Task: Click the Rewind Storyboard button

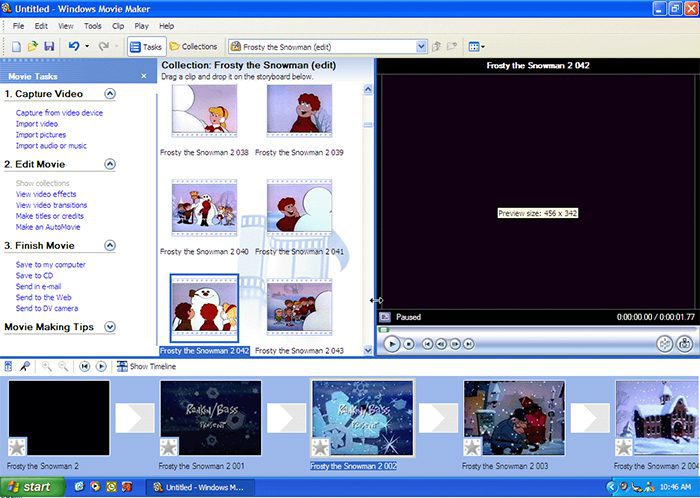Action: point(84,366)
